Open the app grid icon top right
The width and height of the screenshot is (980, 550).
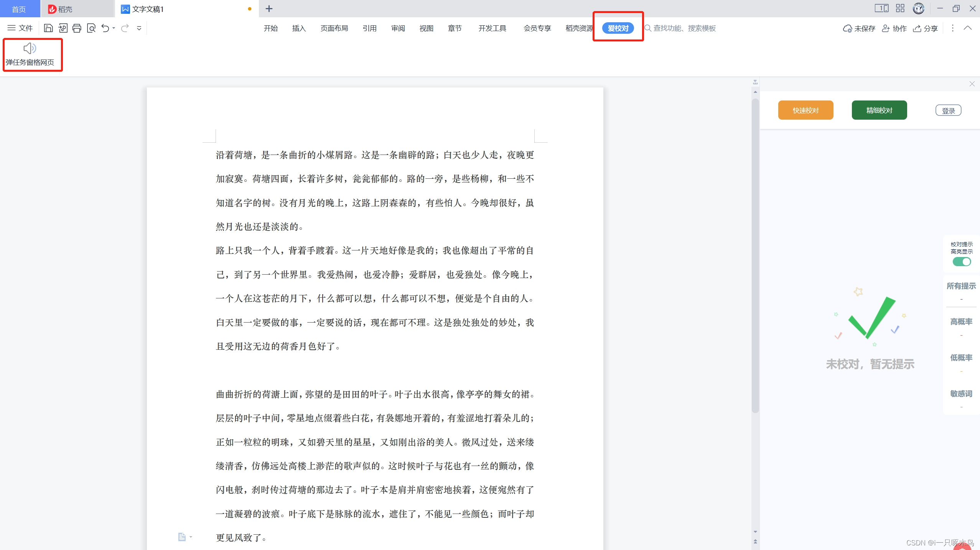click(900, 8)
